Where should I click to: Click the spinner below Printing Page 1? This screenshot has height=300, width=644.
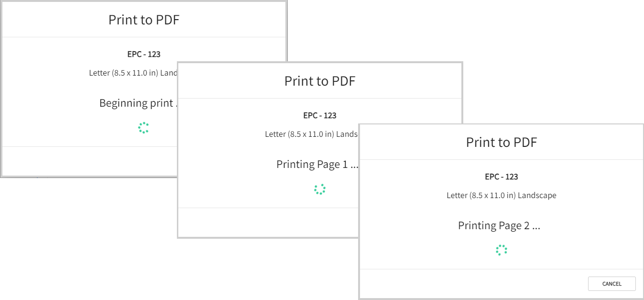(319, 189)
